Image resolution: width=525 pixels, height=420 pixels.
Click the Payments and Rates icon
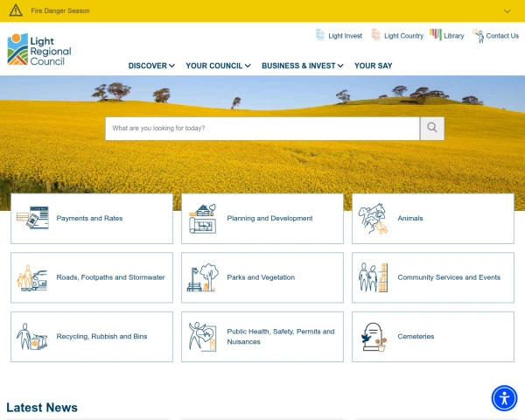click(x=32, y=219)
